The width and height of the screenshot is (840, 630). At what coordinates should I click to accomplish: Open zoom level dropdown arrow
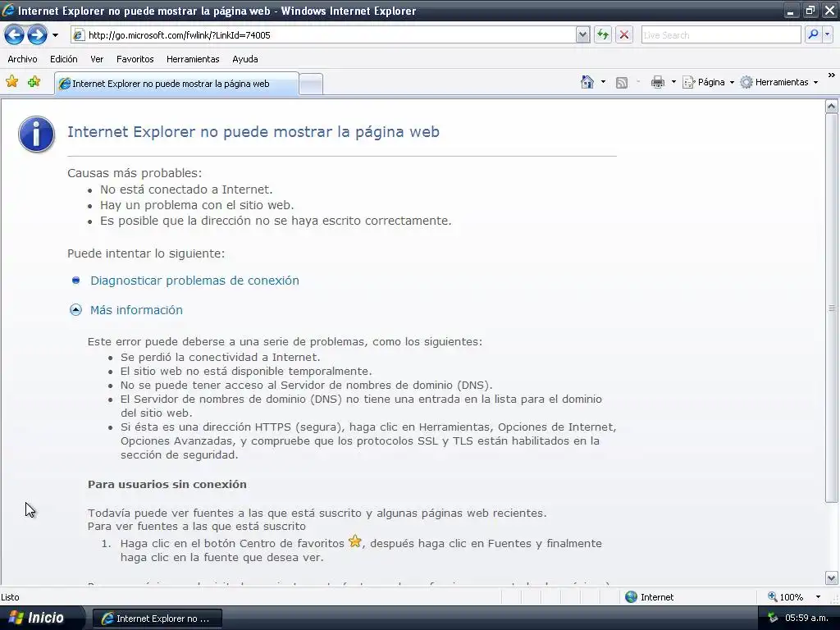coord(818,597)
